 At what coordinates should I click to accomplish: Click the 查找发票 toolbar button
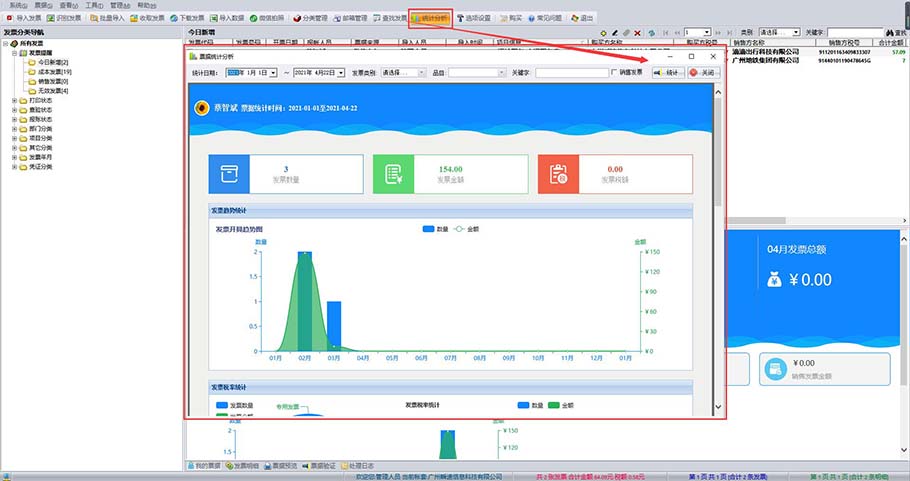tap(390, 18)
